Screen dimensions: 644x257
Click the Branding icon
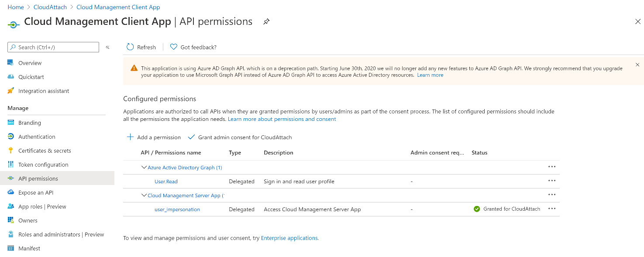pos(11,123)
